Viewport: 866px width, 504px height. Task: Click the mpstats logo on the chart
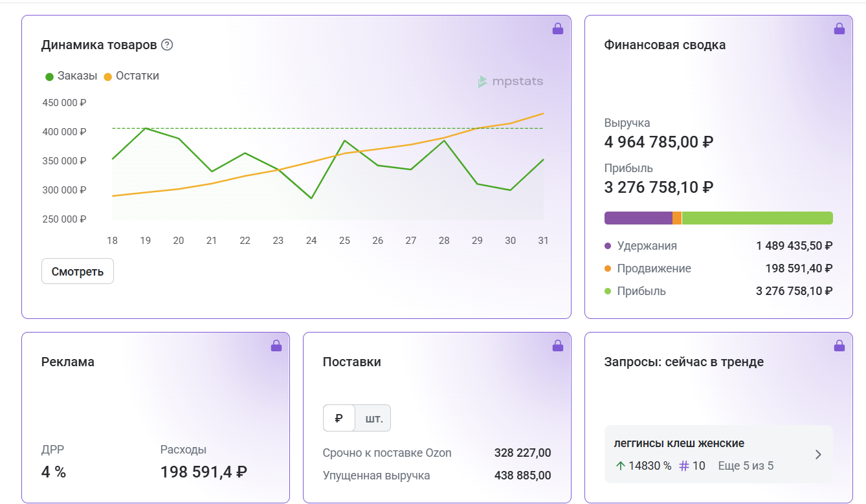511,82
